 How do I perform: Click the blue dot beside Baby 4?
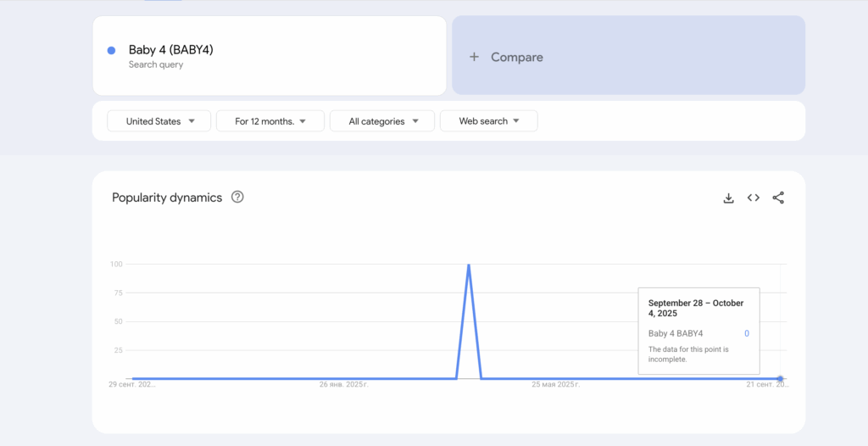tap(111, 51)
